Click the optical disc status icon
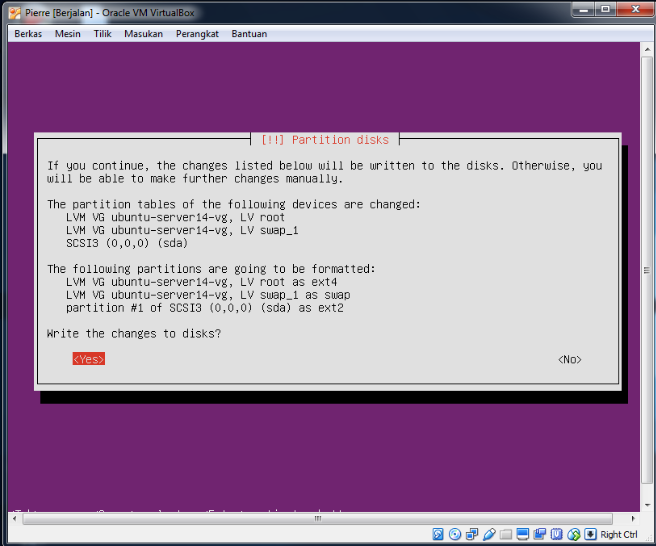The image size is (656, 546). [x=455, y=534]
